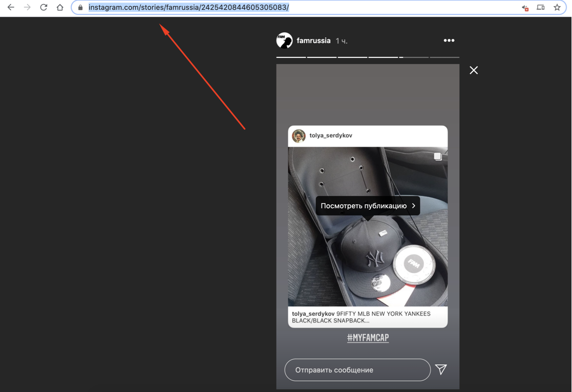Click tolya_serdykov username on the shared post
Image resolution: width=572 pixels, height=392 pixels.
click(x=331, y=136)
